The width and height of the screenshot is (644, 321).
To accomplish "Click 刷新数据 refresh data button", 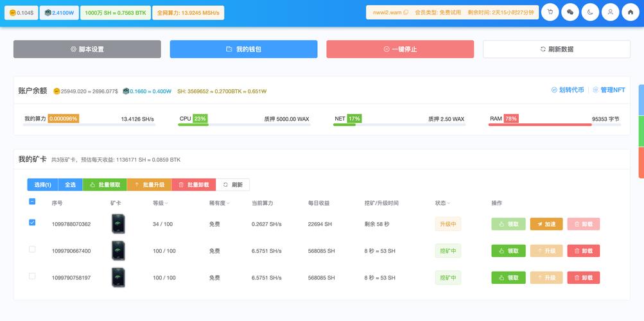I will [557, 49].
